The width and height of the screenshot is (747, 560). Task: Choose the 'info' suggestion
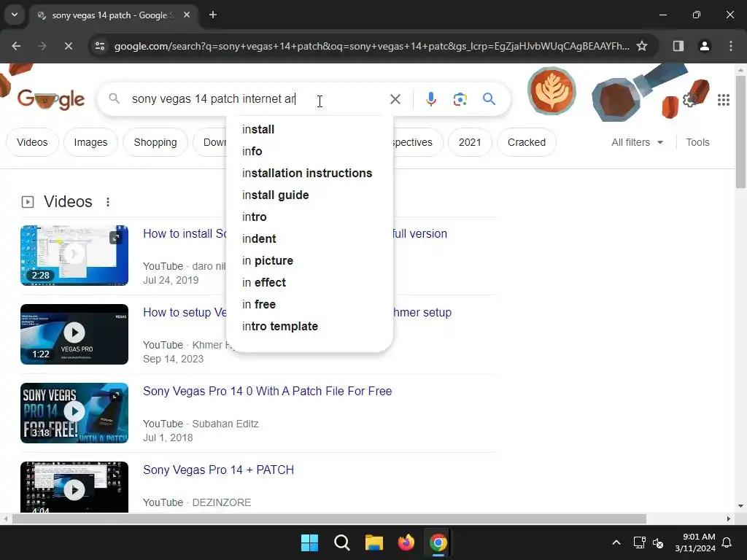click(309, 152)
